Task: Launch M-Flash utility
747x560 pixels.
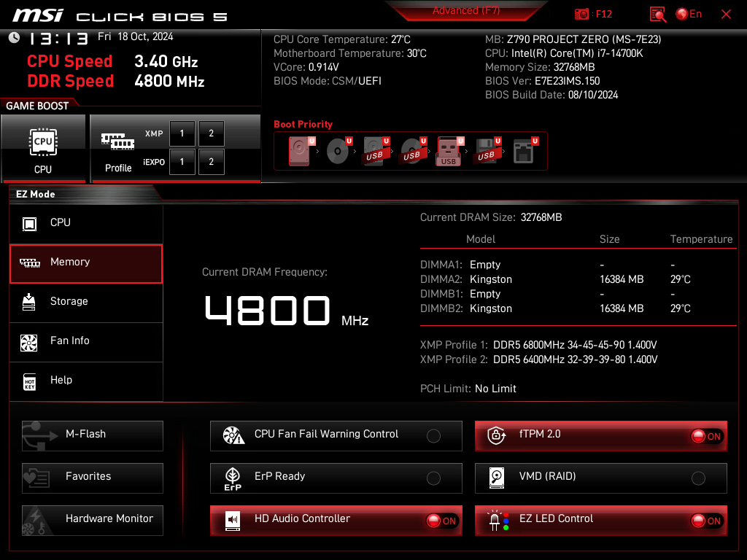Action: 93,435
